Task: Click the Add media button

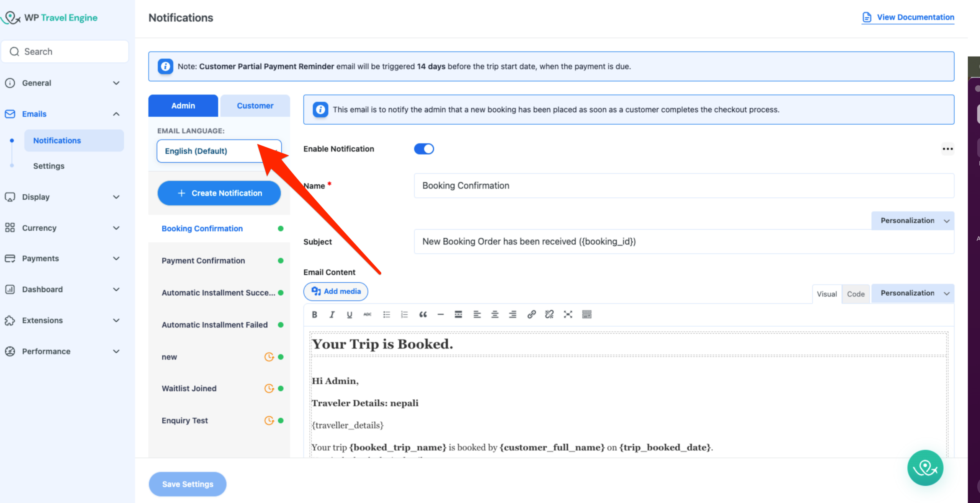Action: click(x=336, y=291)
